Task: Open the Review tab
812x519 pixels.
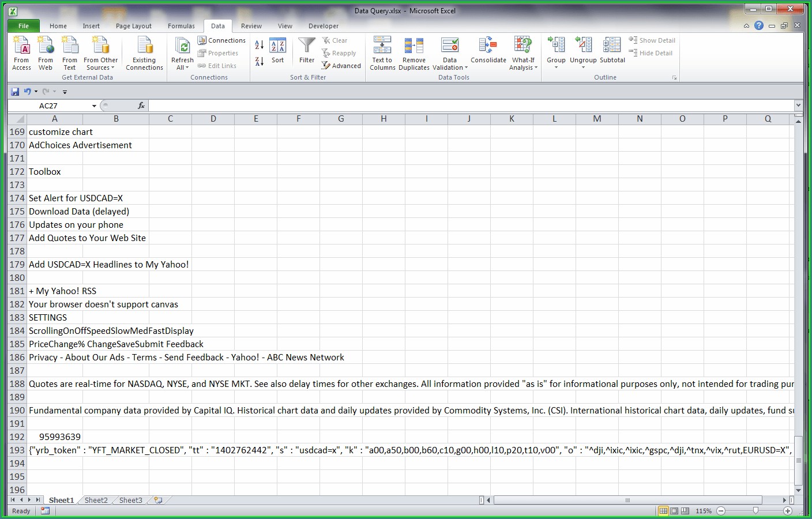Action: (251, 26)
